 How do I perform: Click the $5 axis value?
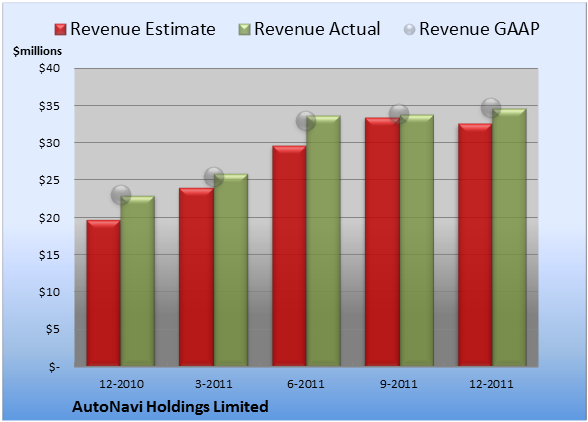53,329
